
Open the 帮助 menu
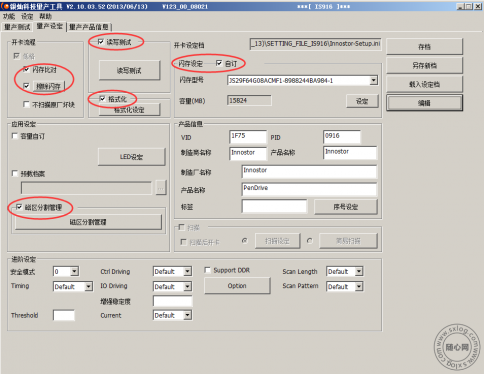[x=45, y=16]
